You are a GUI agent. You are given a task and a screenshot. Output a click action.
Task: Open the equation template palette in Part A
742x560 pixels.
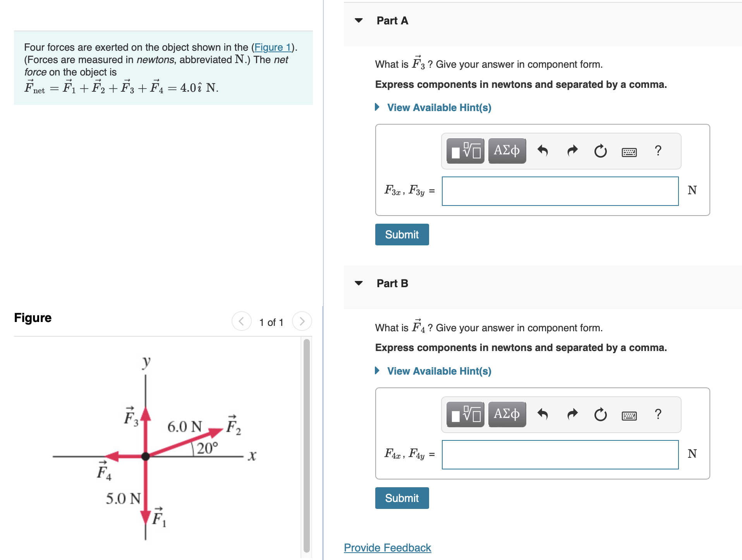pyautogui.click(x=464, y=151)
